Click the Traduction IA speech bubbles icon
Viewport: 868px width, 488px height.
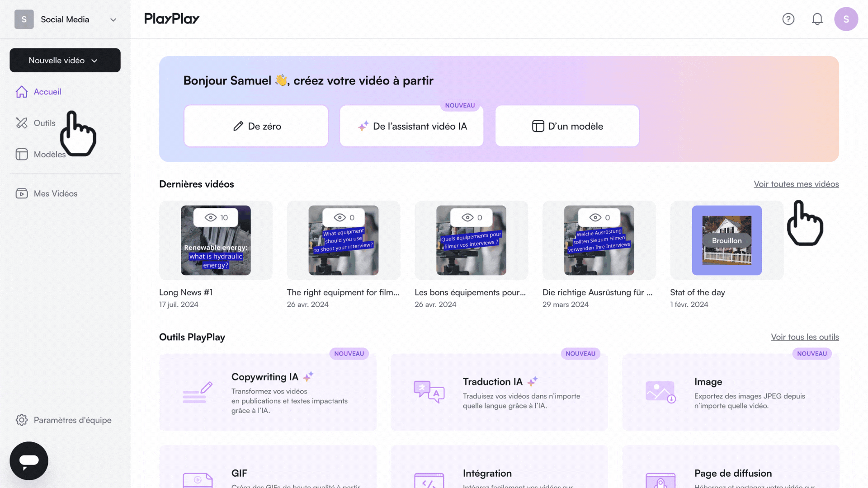429,392
